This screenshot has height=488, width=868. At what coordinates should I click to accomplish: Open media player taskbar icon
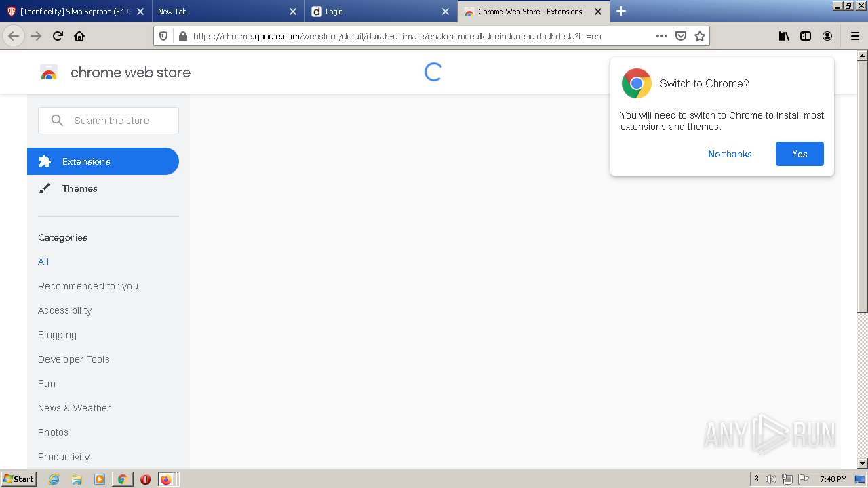[x=100, y=479]
